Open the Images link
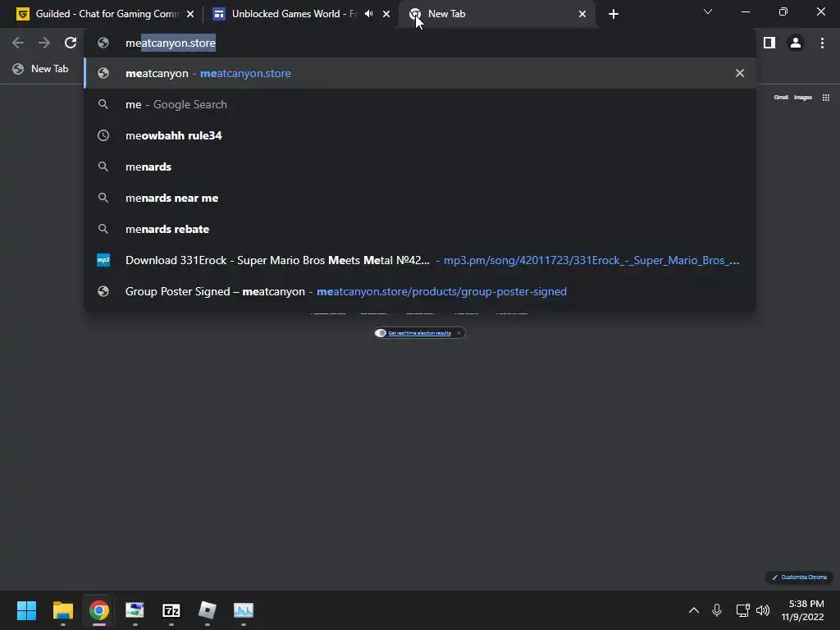 [x=802, y=98]
